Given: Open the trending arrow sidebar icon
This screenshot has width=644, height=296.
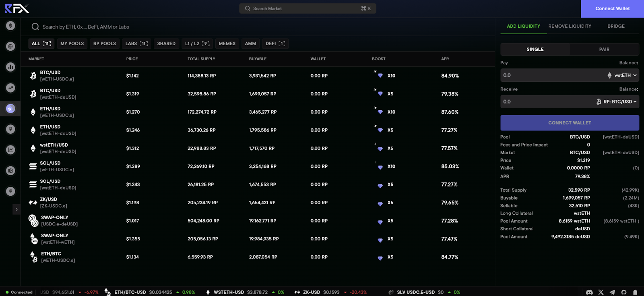Looking at the screenshot, I should coord(10,88).
